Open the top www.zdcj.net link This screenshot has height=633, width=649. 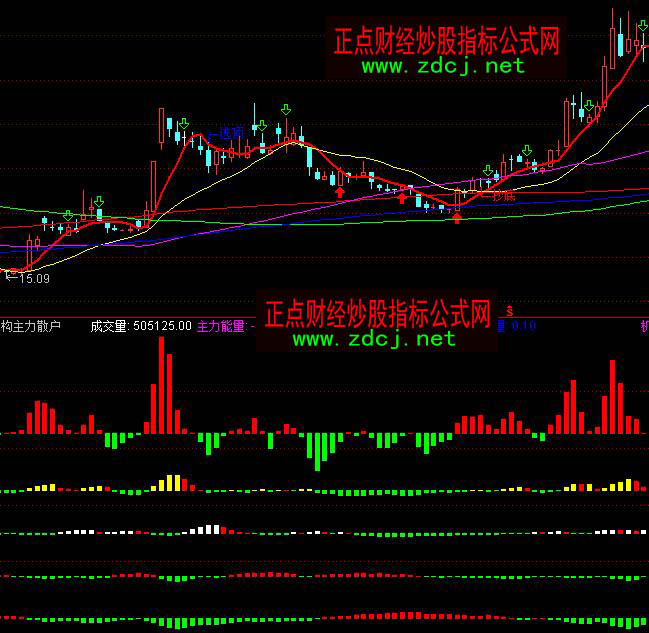tap(442, 66)
